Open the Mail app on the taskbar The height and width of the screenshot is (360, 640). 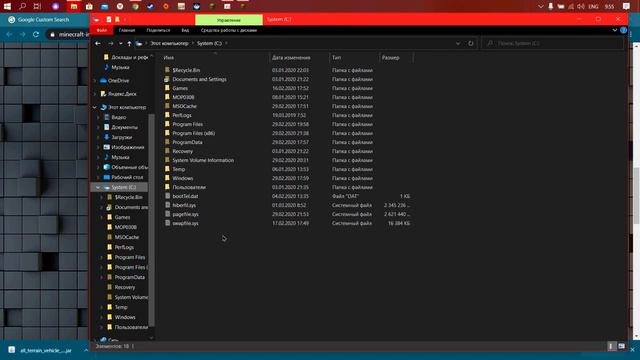coord(104,7)
